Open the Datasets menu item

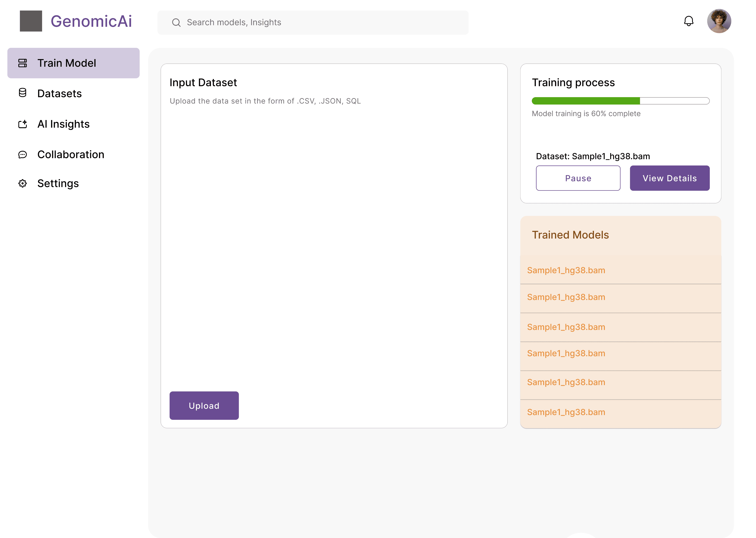tap(60, 93)
